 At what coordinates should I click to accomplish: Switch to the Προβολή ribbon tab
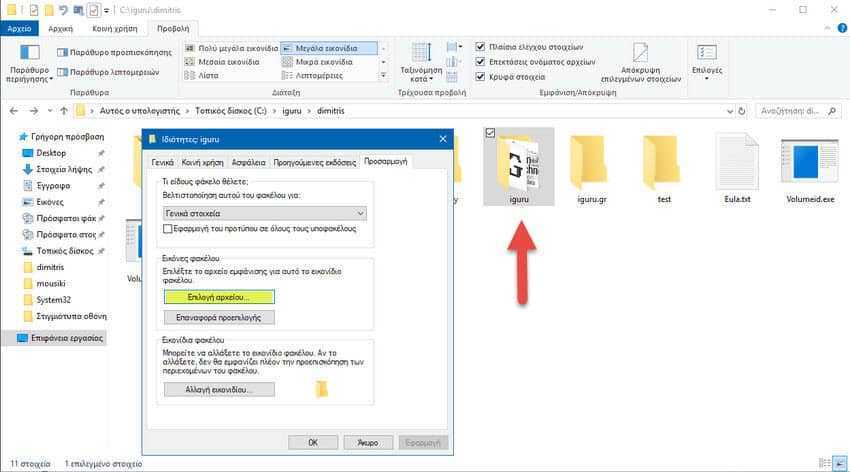pyautogui.click(x=173, y=28)
